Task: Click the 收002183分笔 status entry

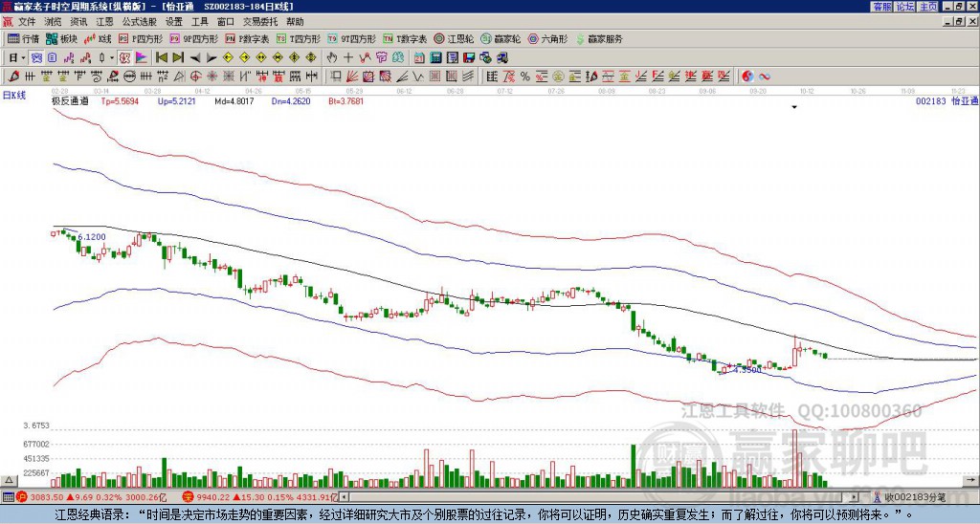Action: pos(914,497)
